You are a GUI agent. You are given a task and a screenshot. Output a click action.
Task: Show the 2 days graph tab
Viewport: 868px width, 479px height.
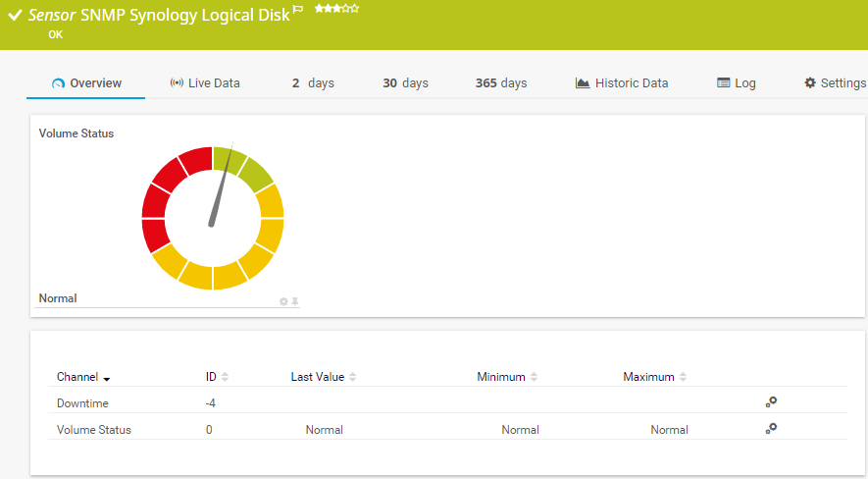[x=313, y=83]
